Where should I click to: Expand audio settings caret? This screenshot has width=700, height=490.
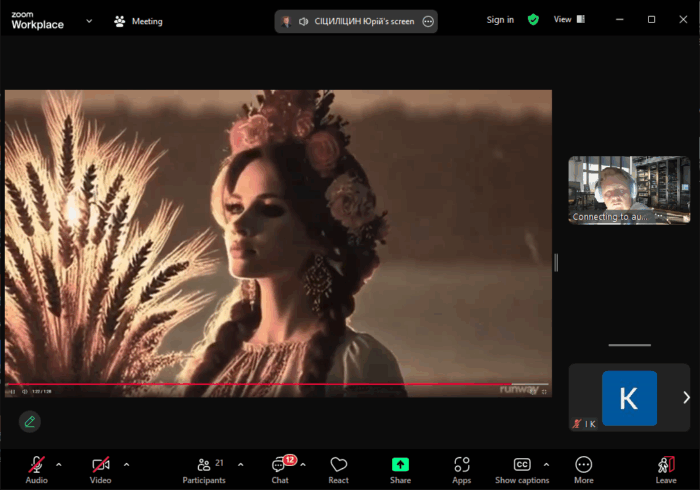tap(58, 464)
